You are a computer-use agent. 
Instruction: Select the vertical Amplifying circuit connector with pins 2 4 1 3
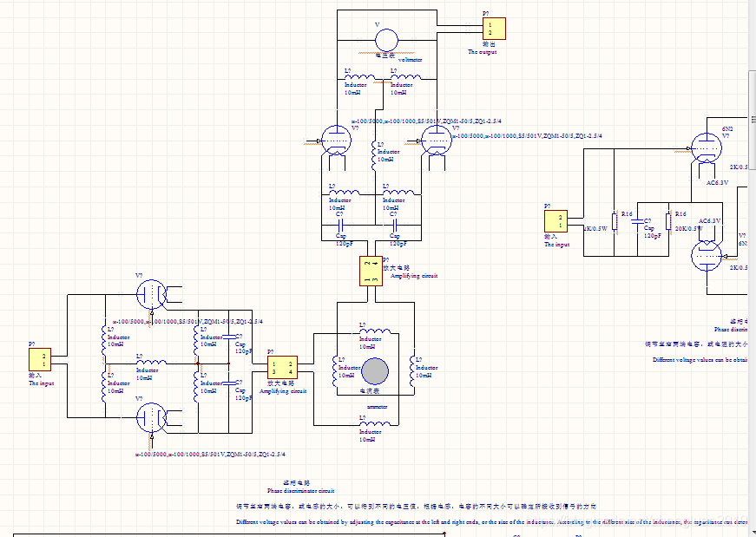tap(371, 271)
